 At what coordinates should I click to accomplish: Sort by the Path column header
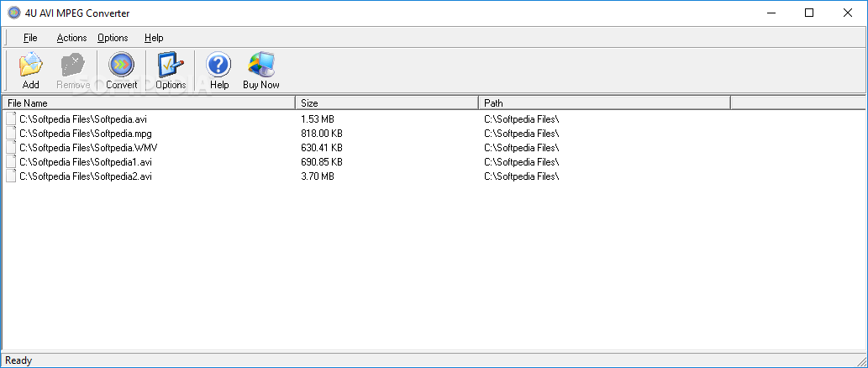[604, 103]
